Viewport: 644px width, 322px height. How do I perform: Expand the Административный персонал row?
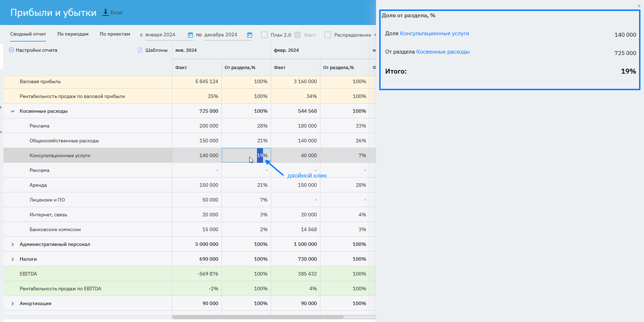click(x=13, y=244)
